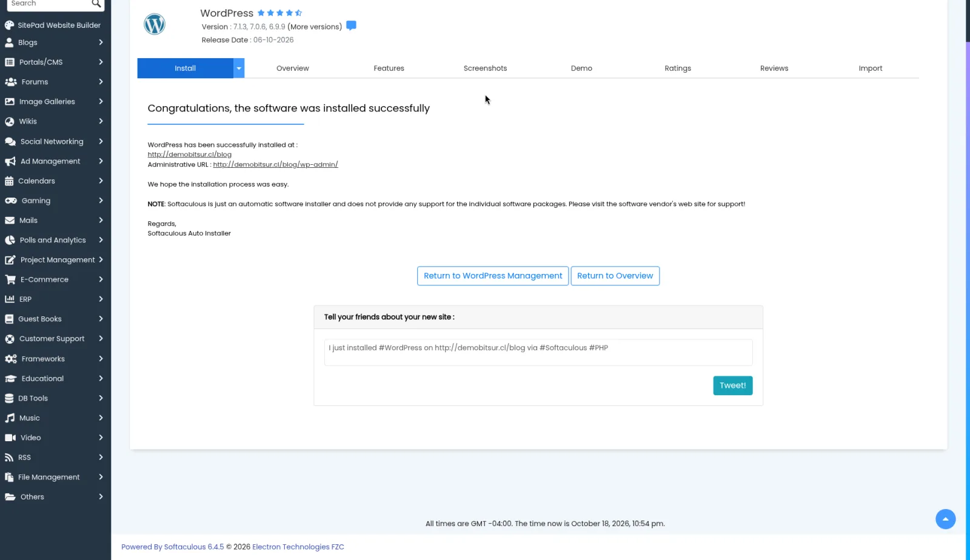Click Return to Overview button
The image size is (970, 560).
(615, 276)
